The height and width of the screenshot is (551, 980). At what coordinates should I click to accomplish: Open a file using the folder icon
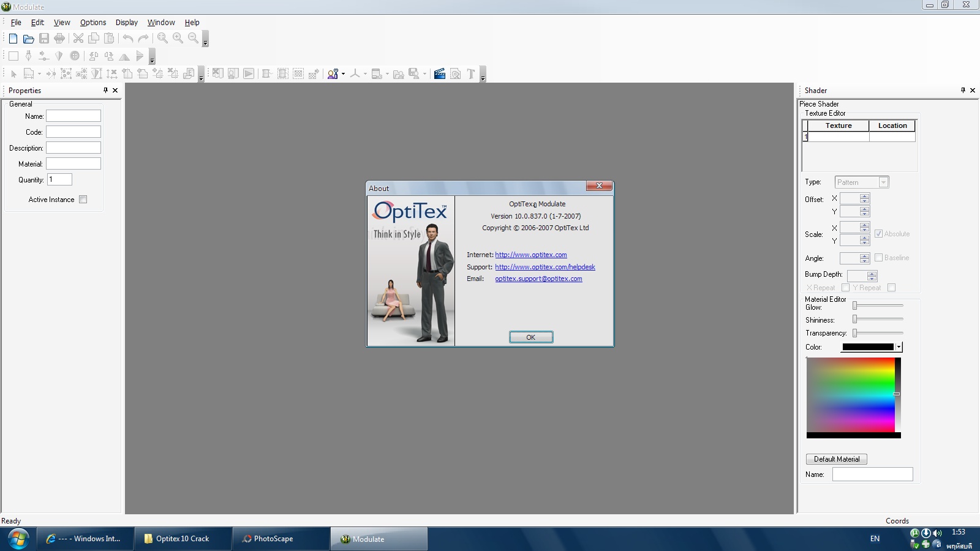[x=28, y=38]
